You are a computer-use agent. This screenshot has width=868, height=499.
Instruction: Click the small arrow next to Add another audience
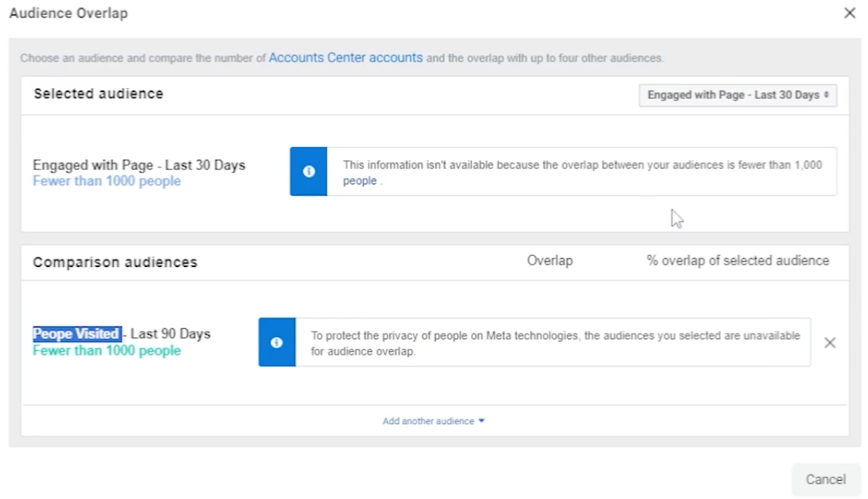click(x=482, y=421)
